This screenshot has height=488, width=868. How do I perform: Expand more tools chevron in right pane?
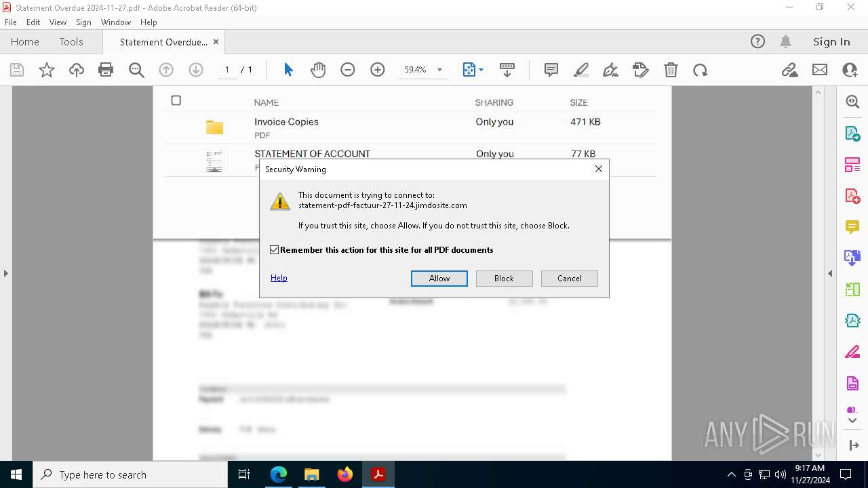click(x=852, y=421)
